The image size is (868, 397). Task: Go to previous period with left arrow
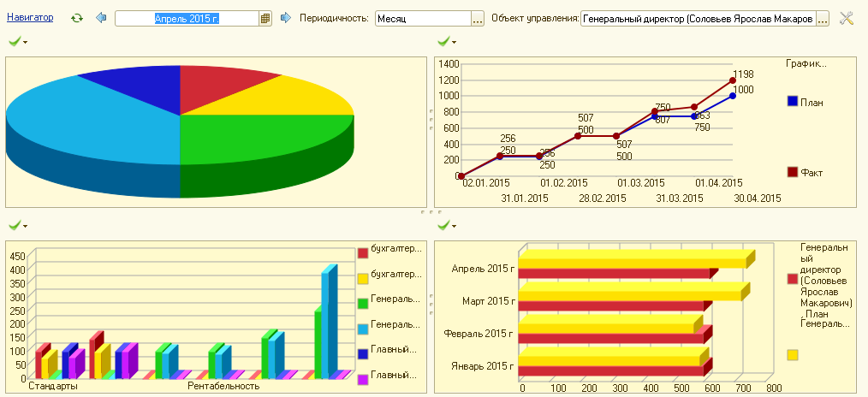coord(102,18)
